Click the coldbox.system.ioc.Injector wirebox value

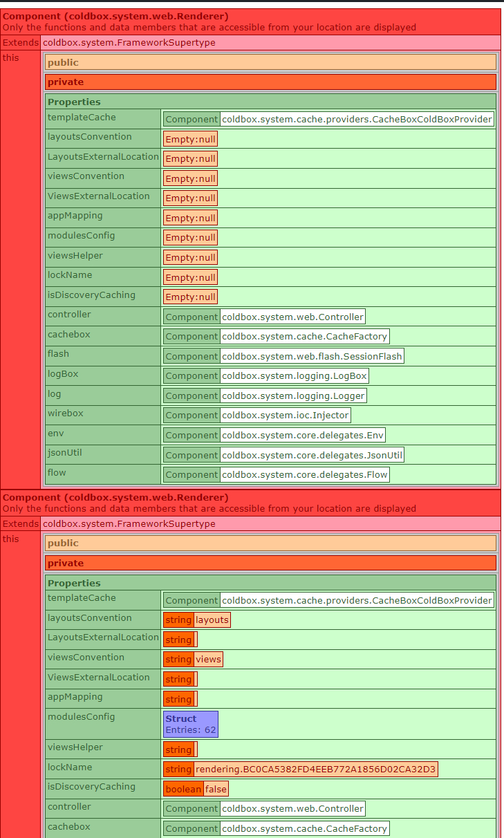(x=285, y=416)
